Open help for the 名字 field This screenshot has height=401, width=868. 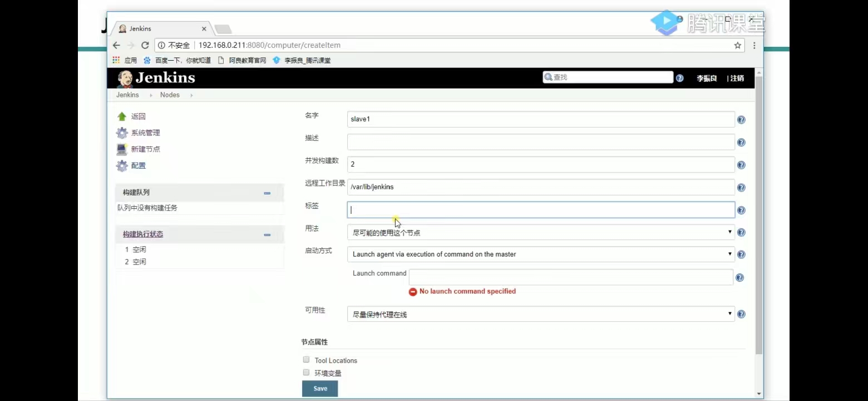point(741,120)
